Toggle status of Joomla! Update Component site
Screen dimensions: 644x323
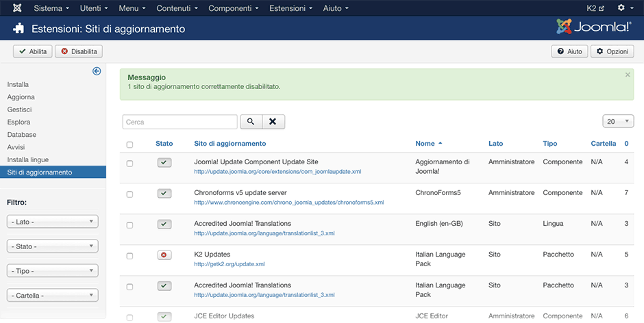pos(164,163)
